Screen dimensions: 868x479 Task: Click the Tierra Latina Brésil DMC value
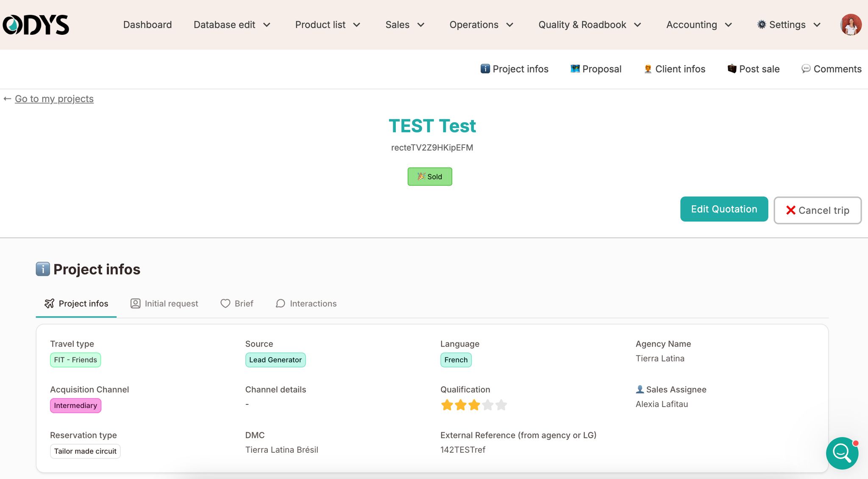(281, 450)
